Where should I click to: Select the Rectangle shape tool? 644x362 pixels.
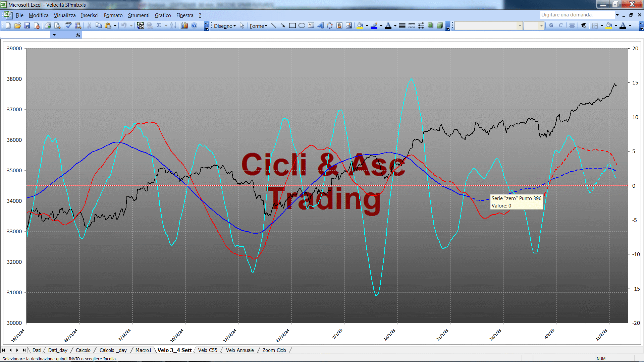coord(292,25)
